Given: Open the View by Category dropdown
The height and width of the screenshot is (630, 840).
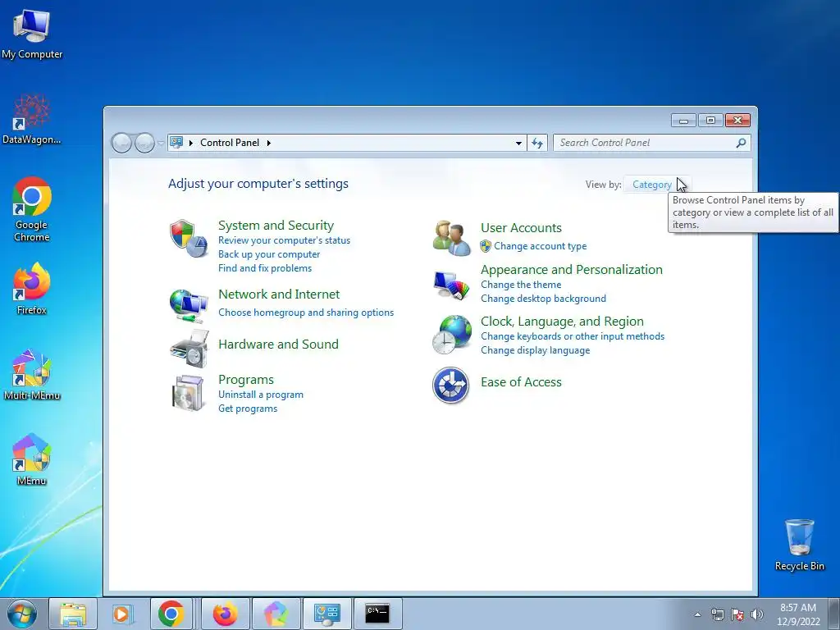Looking at the screenshot, I should coord(657,185).
